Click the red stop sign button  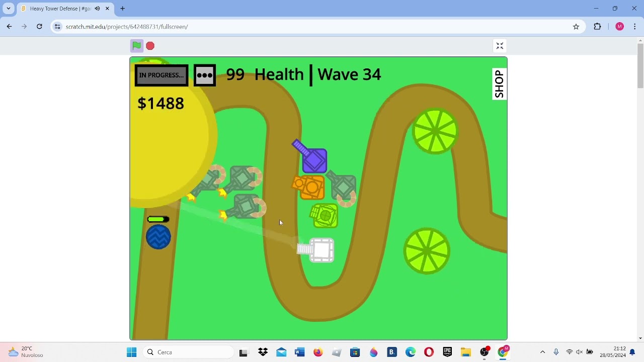point(150,46)
